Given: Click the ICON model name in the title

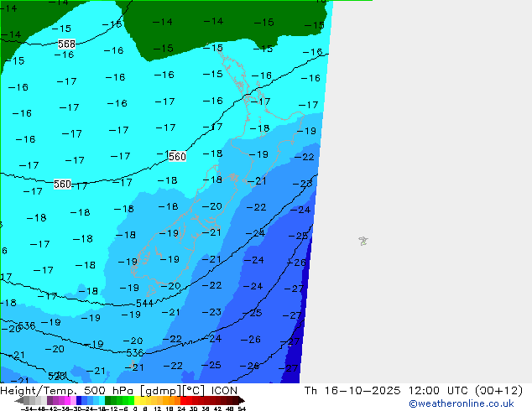Looking at the screenshot, I should click(x=224, y=391).
